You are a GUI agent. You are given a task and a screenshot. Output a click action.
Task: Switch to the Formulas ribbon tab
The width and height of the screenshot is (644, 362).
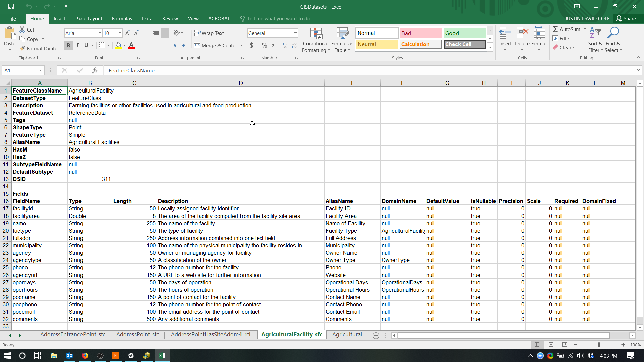point(122,19)
